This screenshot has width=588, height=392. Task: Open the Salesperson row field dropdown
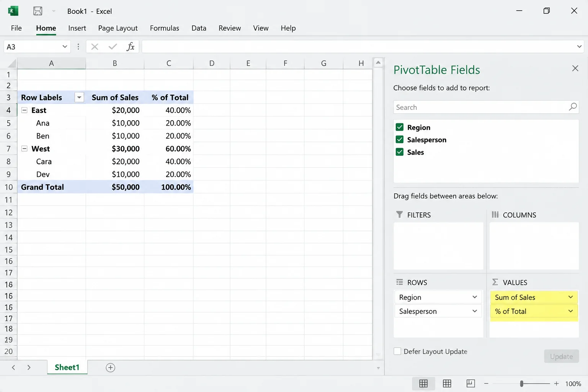pyautogui.click(x=475, y=311)
